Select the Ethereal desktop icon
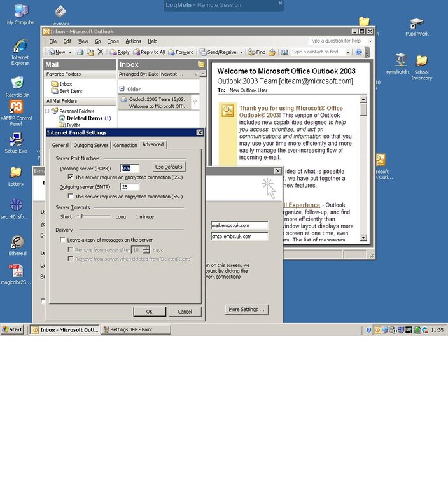The width and height of the screenshot is (448, 477). [17, 245]
